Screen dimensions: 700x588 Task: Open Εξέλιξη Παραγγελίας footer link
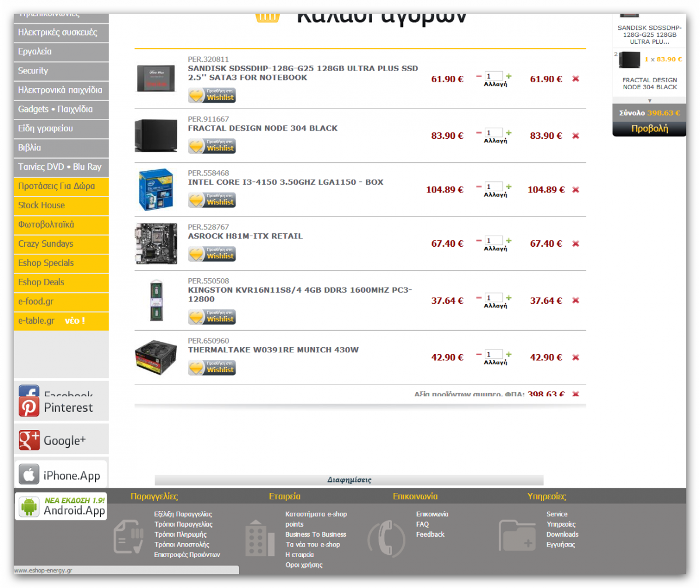183,514
